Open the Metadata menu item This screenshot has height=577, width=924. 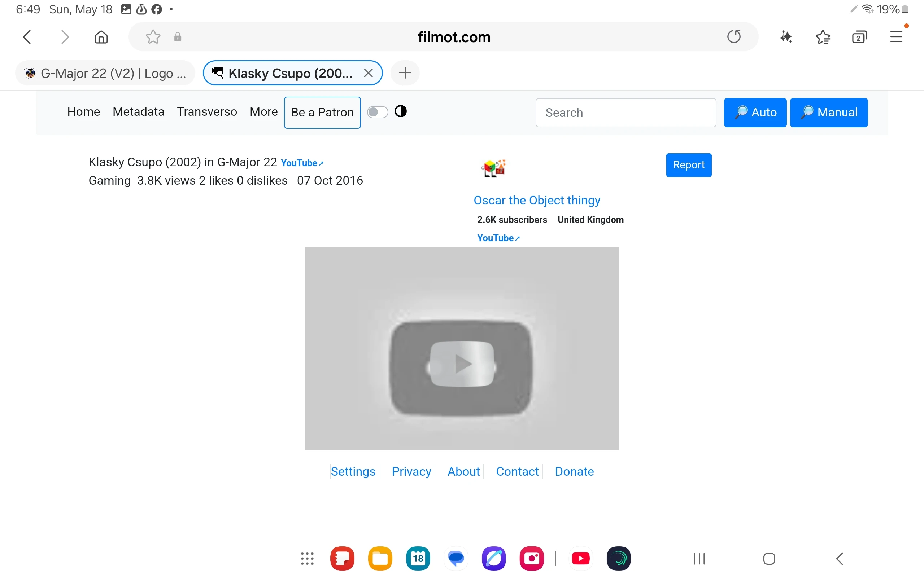(x=138, y=112)
